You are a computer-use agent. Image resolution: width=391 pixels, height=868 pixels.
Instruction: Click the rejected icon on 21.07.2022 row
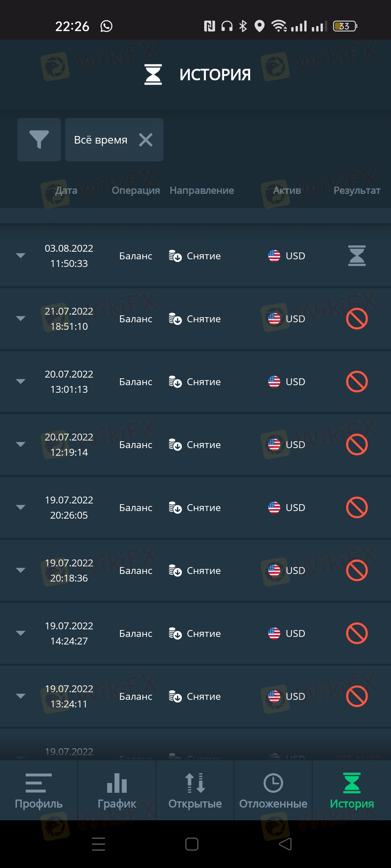click(357, 319)
